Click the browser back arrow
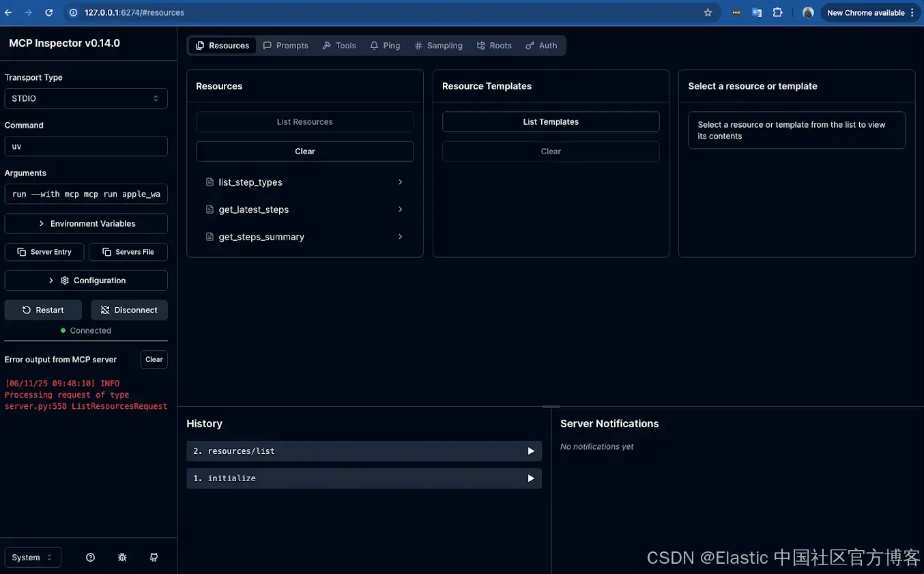The image size is (924, 574). (8, 12)
